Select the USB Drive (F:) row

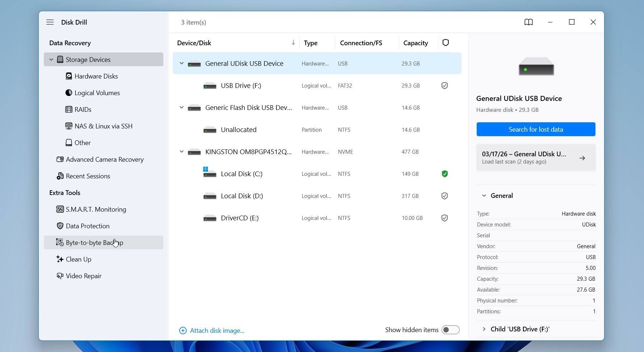317,86
